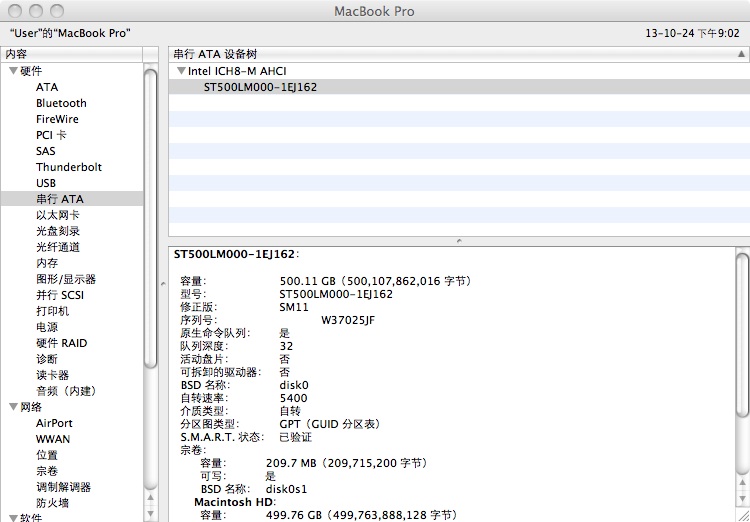Click the disk0s1 BSD name value
This screenshot has width=750, height=522.
(286, 489)
